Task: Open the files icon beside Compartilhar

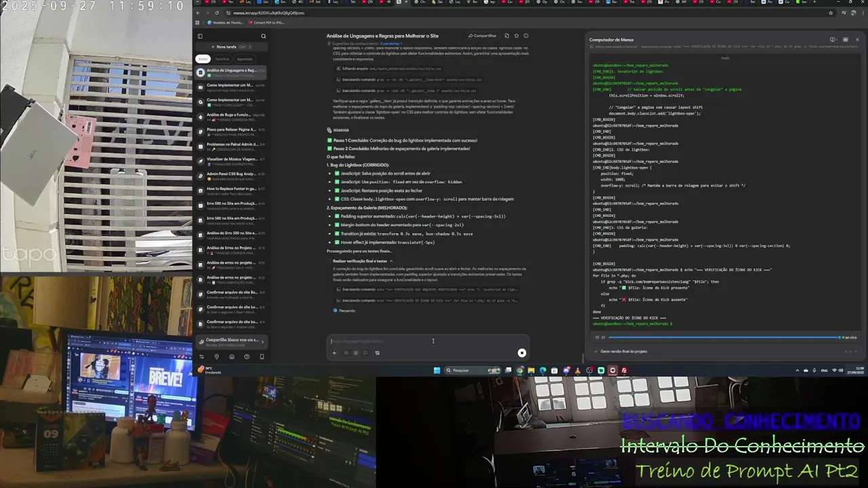Action: pyautogui.click(x=507, y=36)
